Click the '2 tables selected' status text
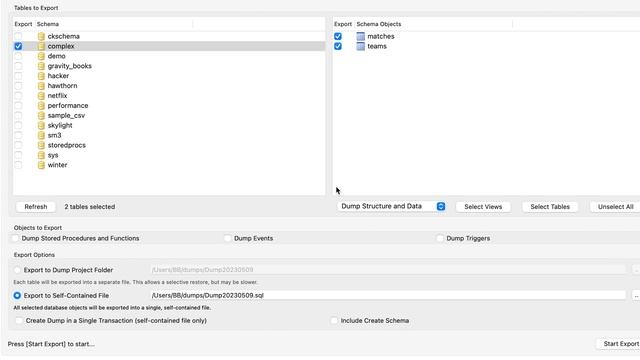The width and height of the screenshot is (640, 360). tap(90, 207)
